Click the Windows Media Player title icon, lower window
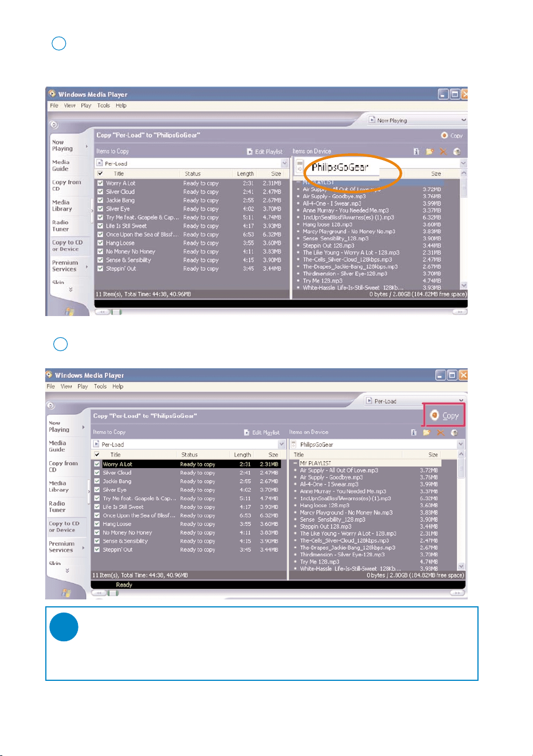Viewport: 533px width, 756px height. [x=49, y=375]
